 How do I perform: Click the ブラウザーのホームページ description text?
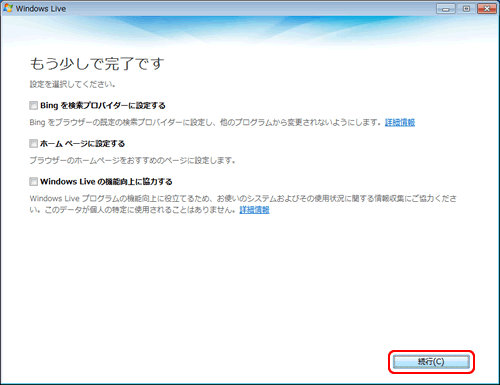(x=133, y=160)
